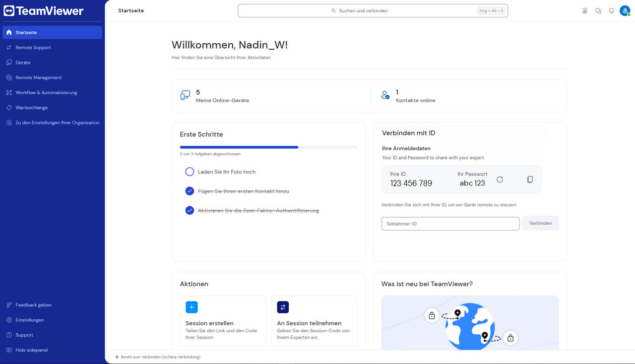The image size is (635, 364).
Task: Click the An Session teilnehmen arrows icon
Action: coord(283,307)
